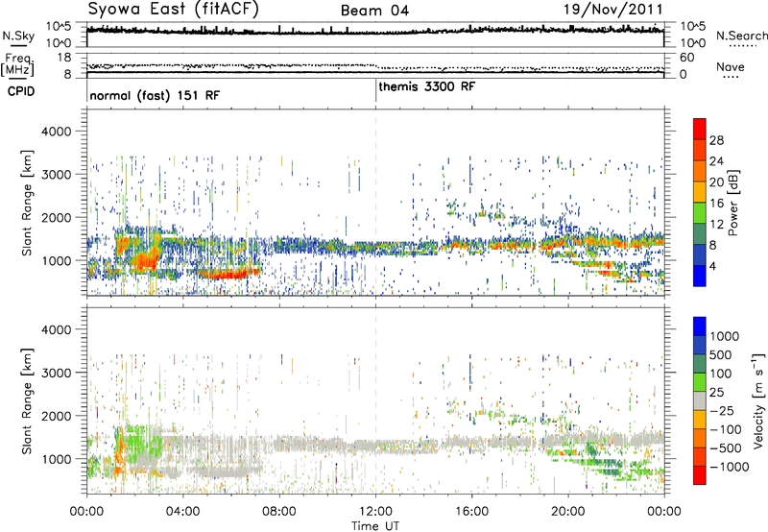This screenshot has width=768, height=532.
Task: Click 'themis 3300 RF' text
Action: 426,86
